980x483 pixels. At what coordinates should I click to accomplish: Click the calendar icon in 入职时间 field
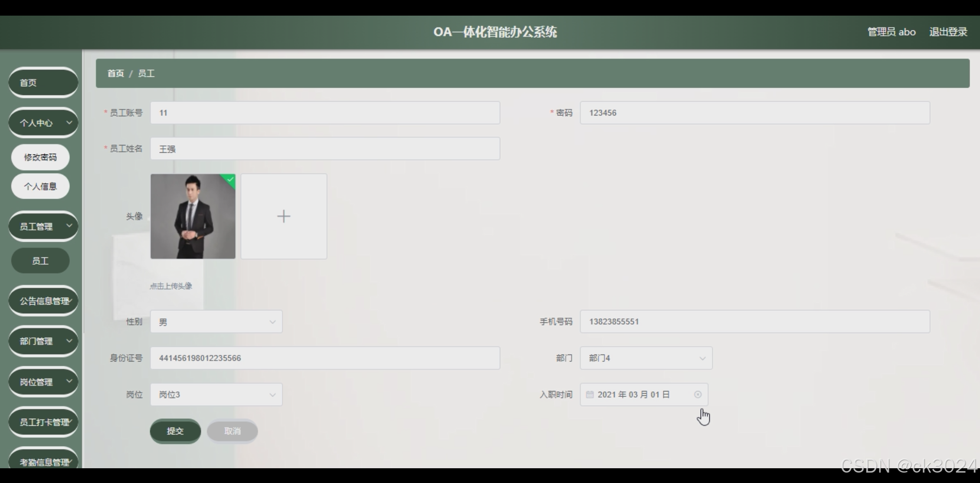pyautogui.click(x=590, y=394)
